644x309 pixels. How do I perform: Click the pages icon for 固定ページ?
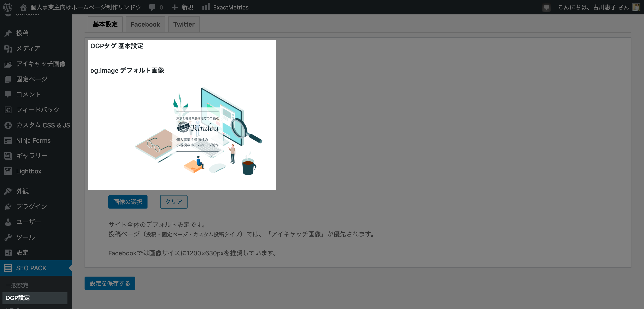(8, 79)
